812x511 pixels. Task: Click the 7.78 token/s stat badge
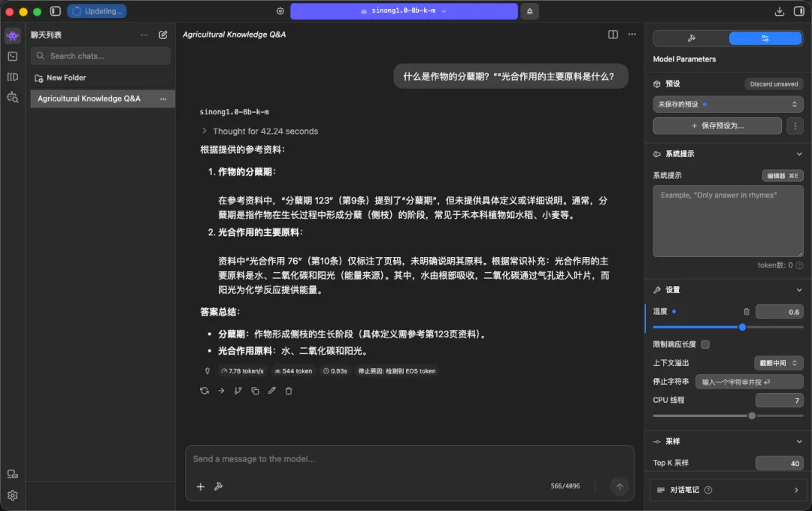pyautogui.click(x=242, y=370)
